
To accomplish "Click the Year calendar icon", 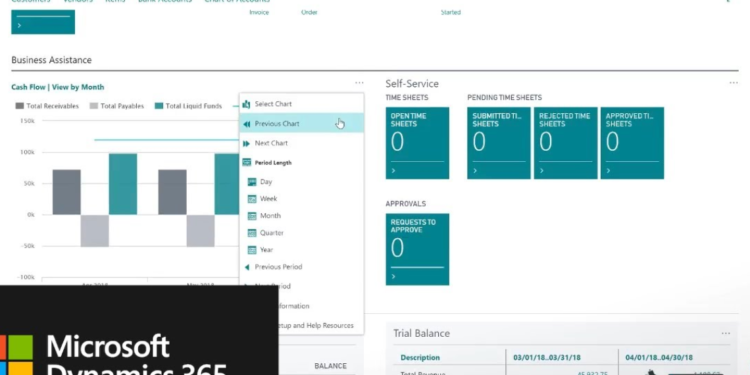I will [252, 250].
